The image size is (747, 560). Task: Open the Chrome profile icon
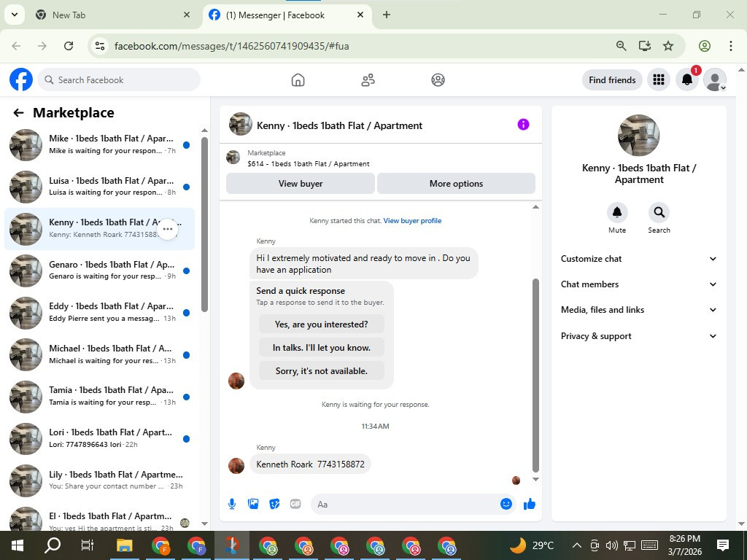[x=704, y=46]
